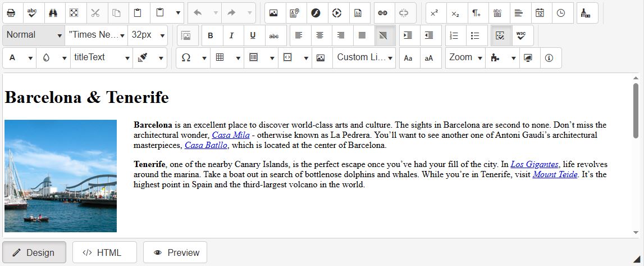The image size is (644, 266).
Task: Toggle align right
Action: tap(341, 36)
